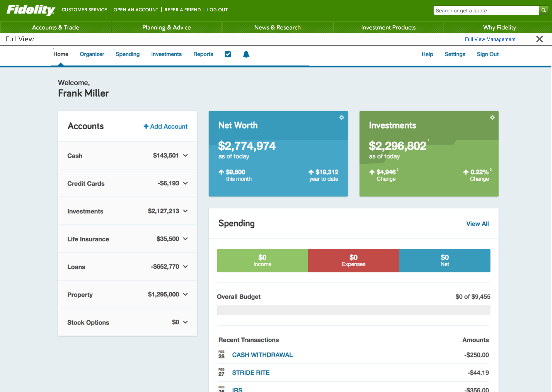Open the Accounts & Trade menu
552x392 pixels.
pyautogui.click(x=56, y=28)
